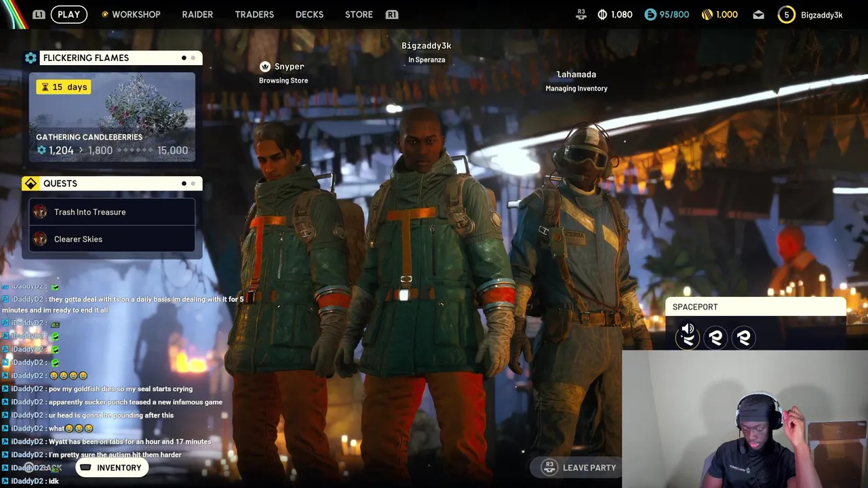Viewport: 868px width, 488px height.
Task: Switch to the WORKSHOP tab
Action: click(136, 14)
